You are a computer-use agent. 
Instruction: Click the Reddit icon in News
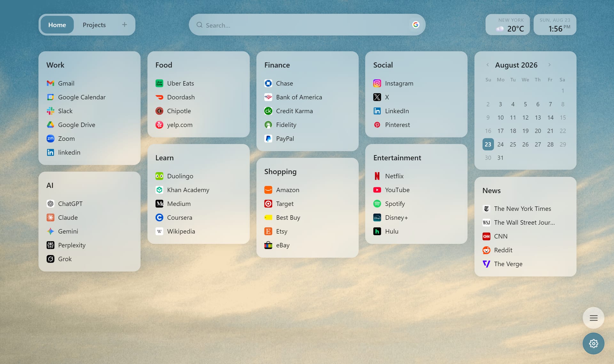486,250
